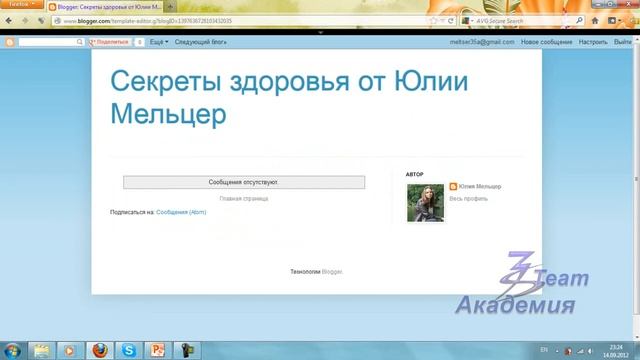The image size is (640, 360).
Task: Click Новое сообщение link
Action: click(x=546, y=42)
